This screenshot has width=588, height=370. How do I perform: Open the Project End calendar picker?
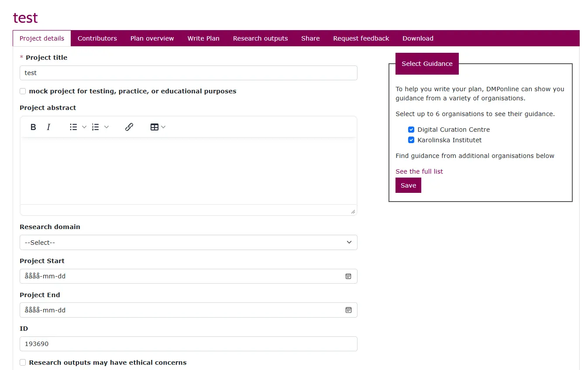348,310
